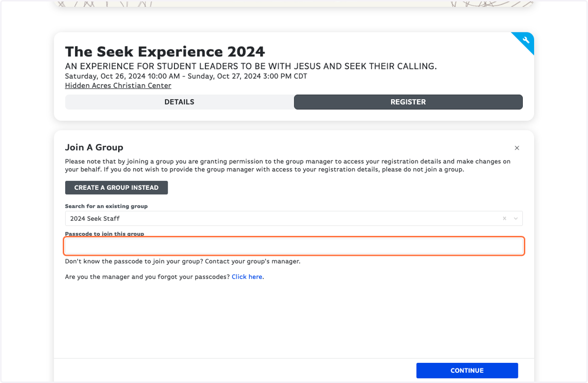Click the contact your group's manager hint
The width and height of the screenshot is (588, 383).
183,261
